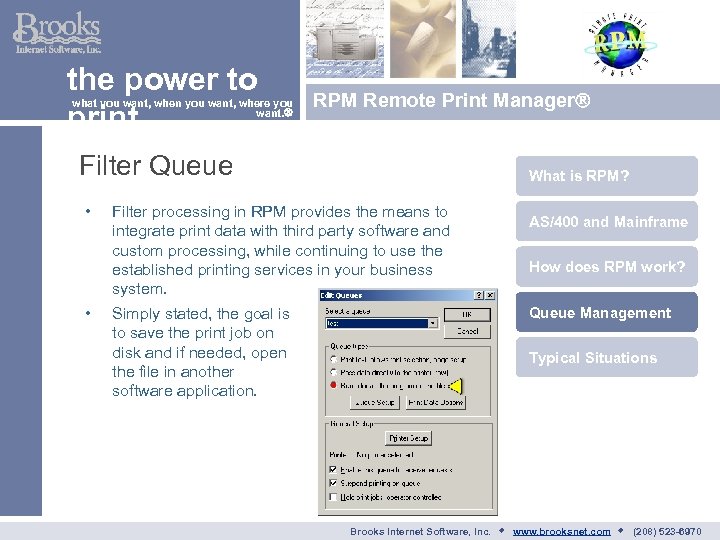Enable Hold print jobs operator controlled checkbox
This screenshot has width=720, height=540.
tap(333, 496)
